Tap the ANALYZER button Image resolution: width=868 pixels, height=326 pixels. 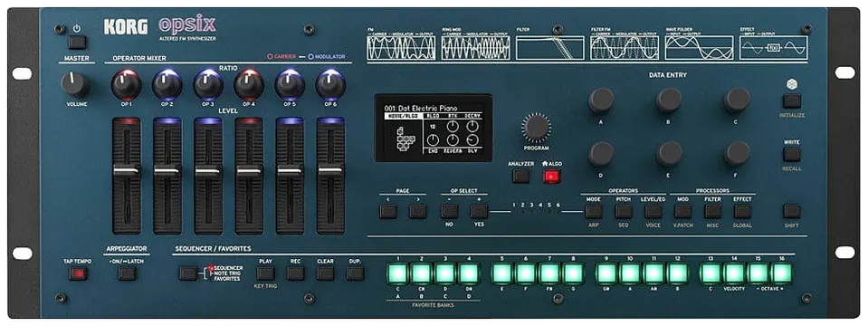[x=521, y=176]
